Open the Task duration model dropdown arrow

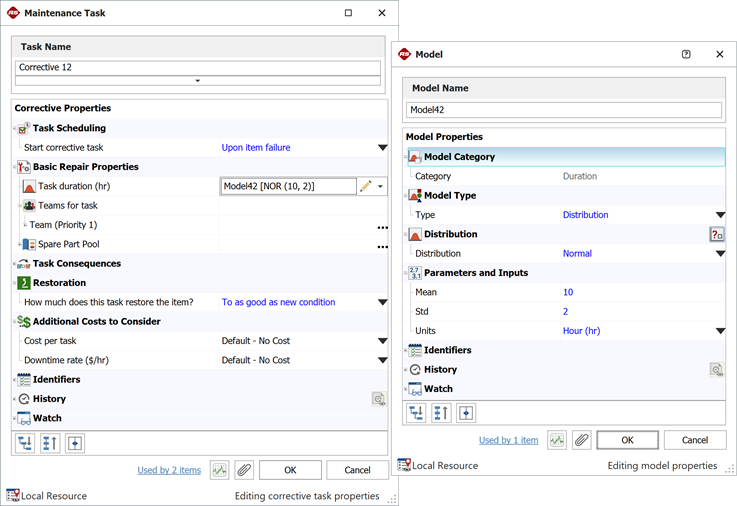pyautogui.click(x=380, y=187)
